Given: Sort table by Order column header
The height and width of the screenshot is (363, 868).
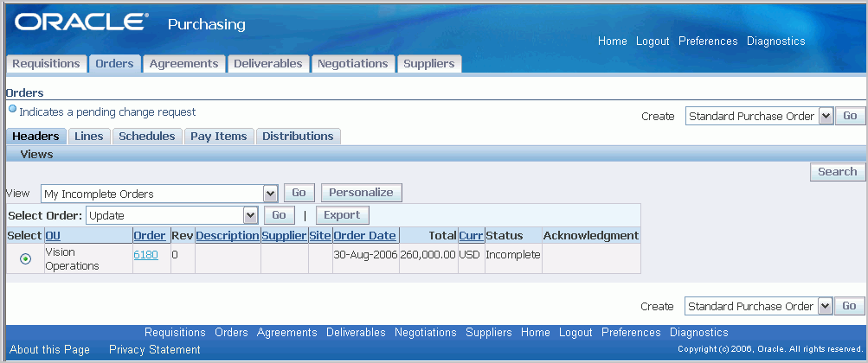Looking at the screenshot, I should [x=150, y=236].
